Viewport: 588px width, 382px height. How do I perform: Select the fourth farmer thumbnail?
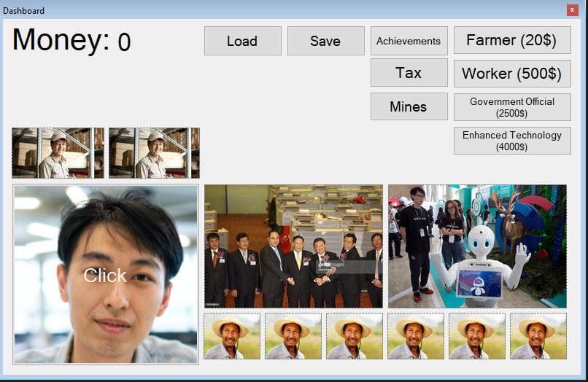(416, 336)
